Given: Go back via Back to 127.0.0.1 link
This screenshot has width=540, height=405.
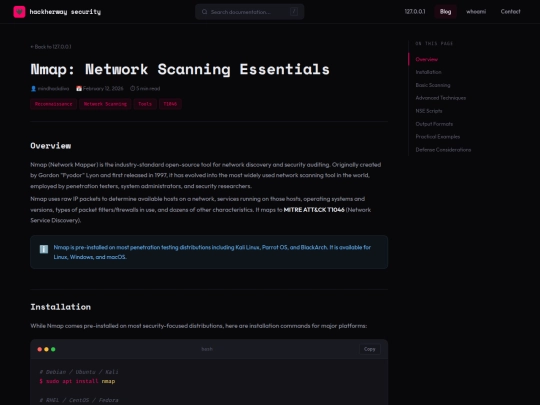Looking at the screenshot, I should [51, 46].
